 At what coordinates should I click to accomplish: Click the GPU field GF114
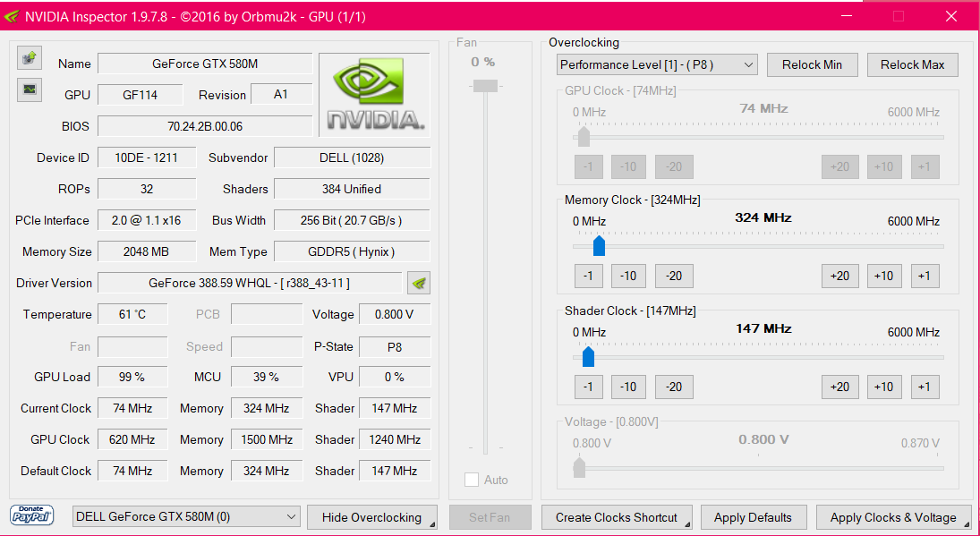[140, 95]
